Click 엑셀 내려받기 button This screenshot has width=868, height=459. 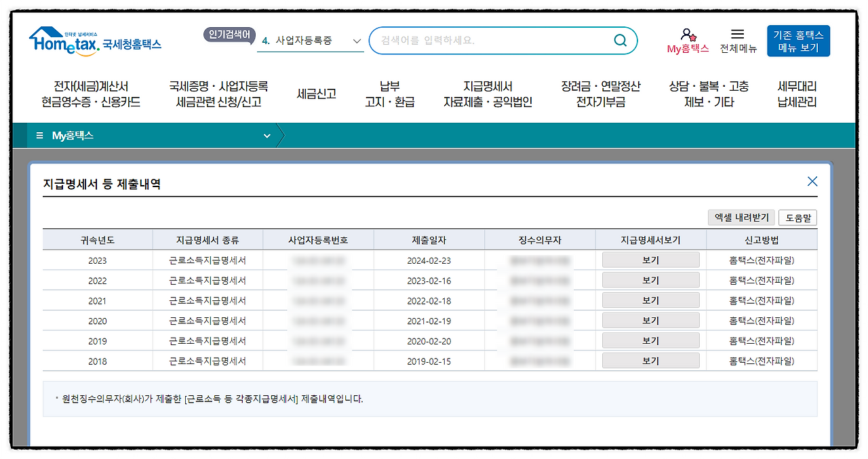click(741, 218)
